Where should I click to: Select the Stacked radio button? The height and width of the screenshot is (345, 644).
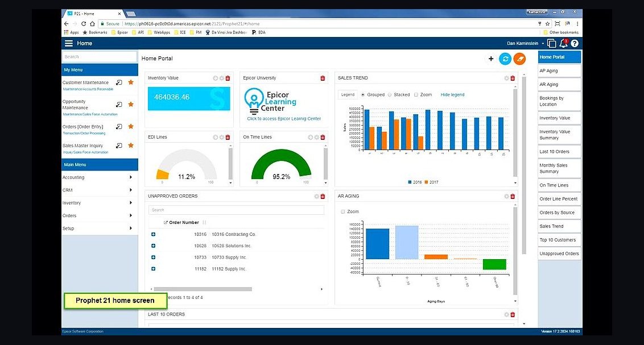390,95
